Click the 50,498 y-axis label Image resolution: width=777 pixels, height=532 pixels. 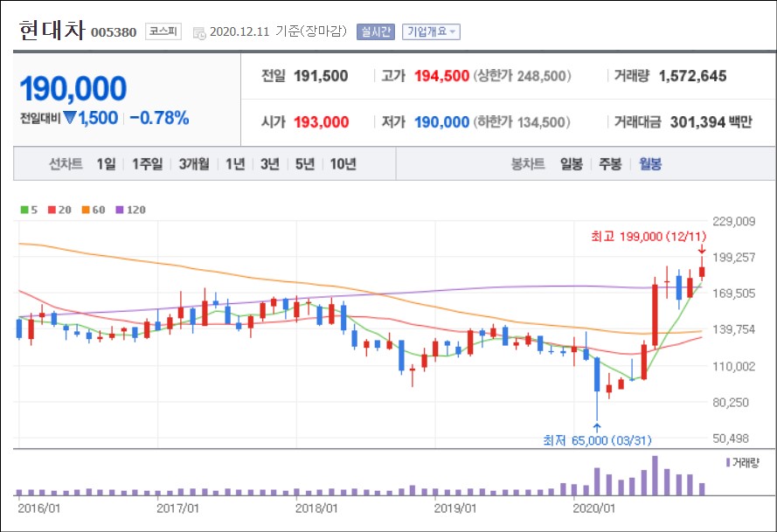[x=731, y=439]
